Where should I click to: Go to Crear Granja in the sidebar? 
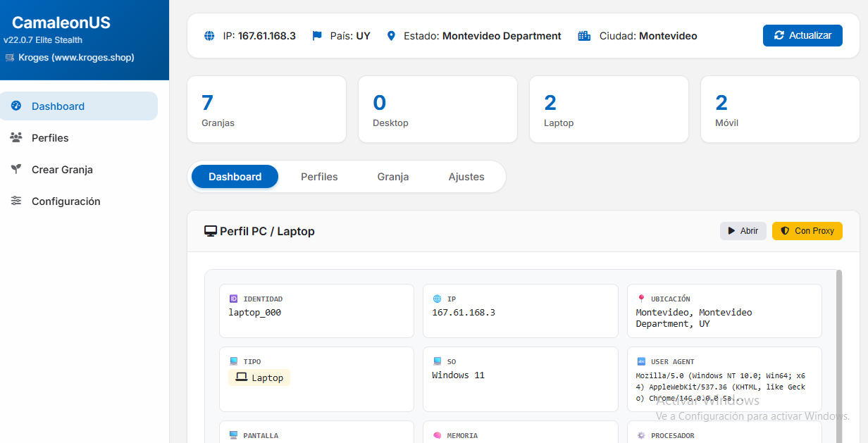point(62,170)
